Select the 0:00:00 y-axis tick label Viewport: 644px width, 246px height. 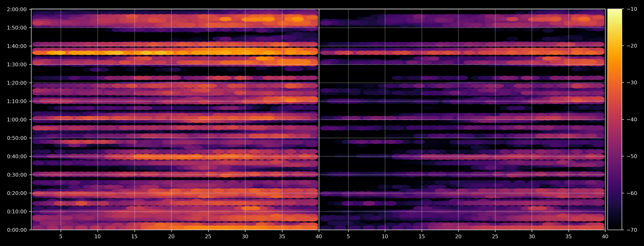pyautogui.click(x=17, y=230)
